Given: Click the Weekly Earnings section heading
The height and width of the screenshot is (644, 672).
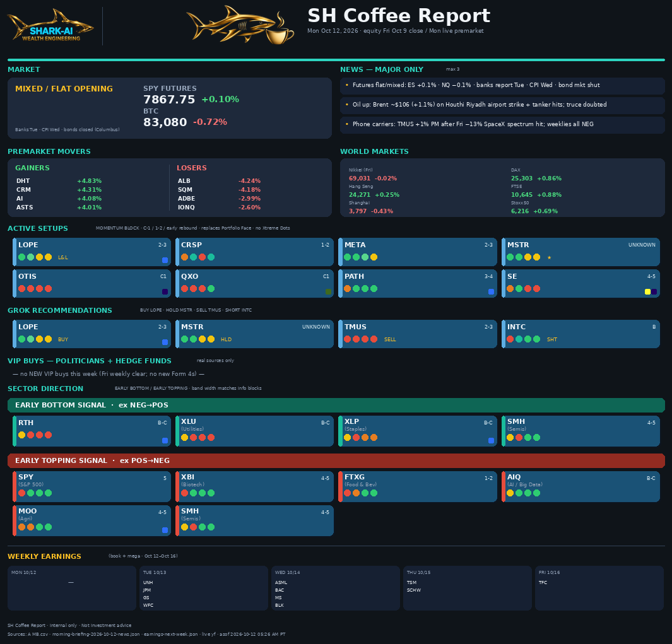Looking at the screenshot, I should tap(44, 556).
